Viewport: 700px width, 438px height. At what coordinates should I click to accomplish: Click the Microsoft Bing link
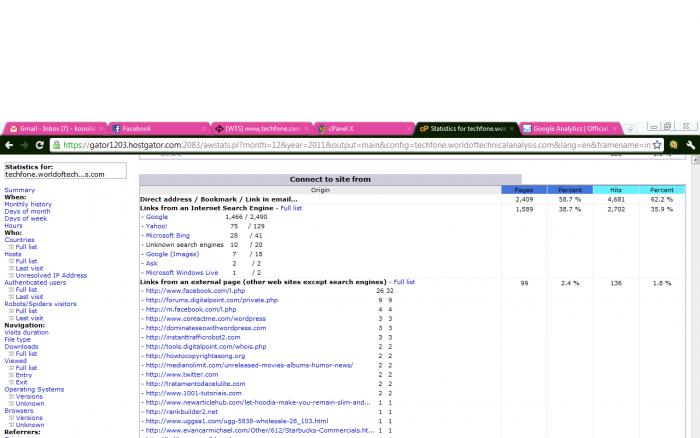click(167, 235)
